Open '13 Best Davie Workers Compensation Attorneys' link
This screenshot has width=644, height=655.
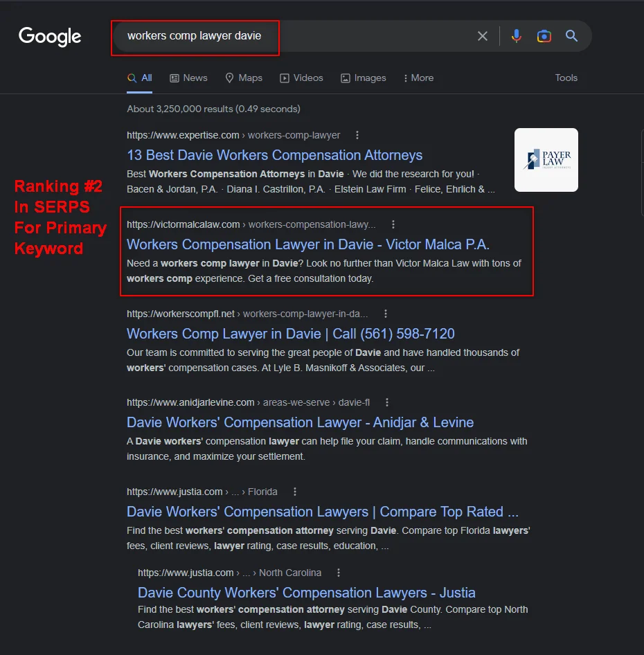click(275, 155)
